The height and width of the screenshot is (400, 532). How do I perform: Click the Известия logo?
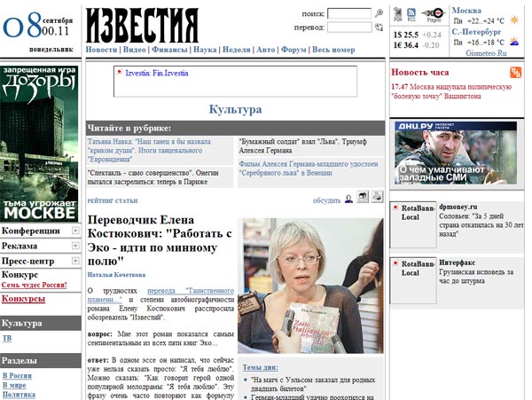click(142, 26)
